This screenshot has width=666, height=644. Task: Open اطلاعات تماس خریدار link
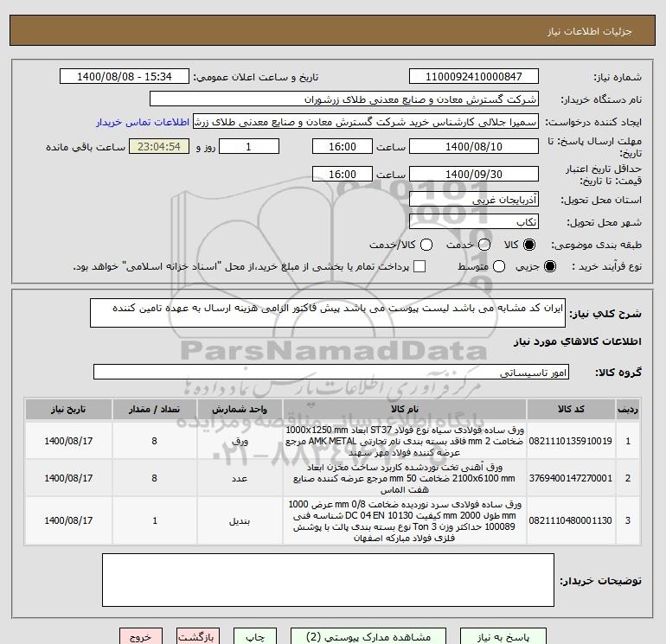[x=143, y=122]
